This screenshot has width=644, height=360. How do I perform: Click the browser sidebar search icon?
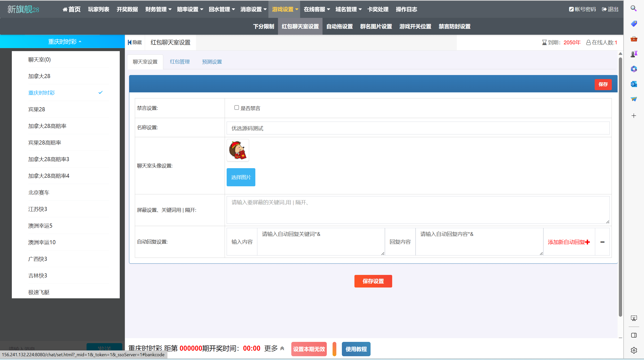coord(633,8)
